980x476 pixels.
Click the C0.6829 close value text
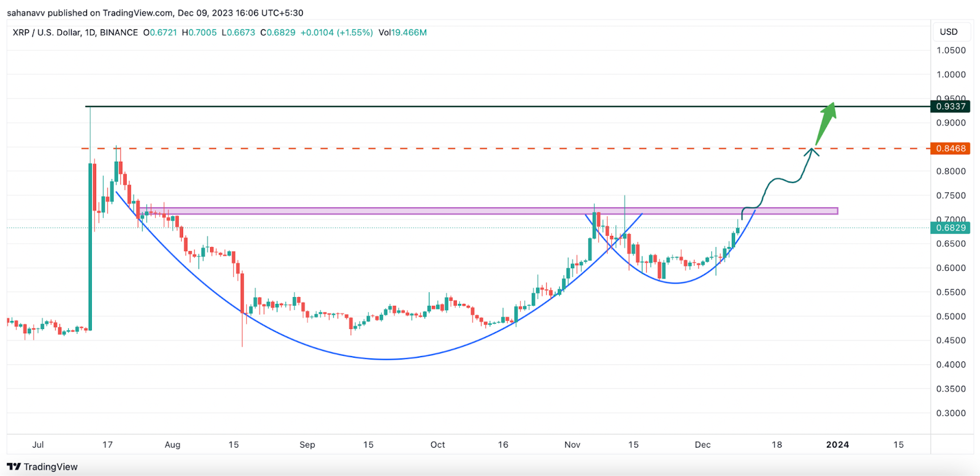point(279,32)
